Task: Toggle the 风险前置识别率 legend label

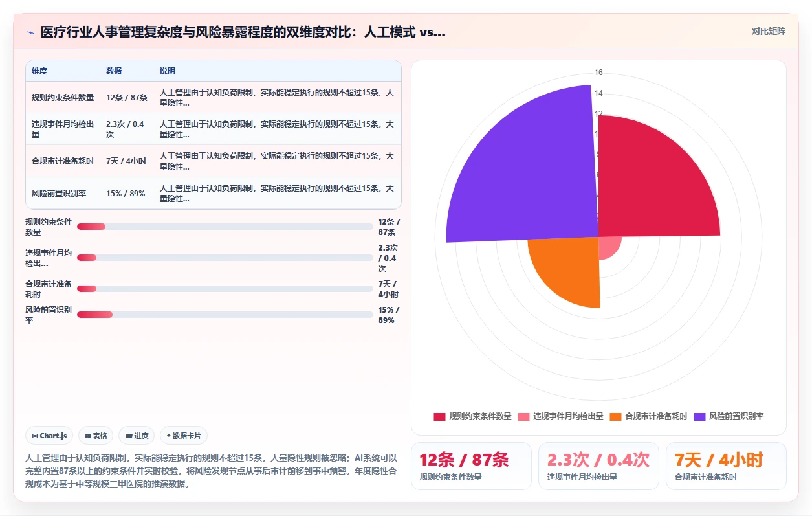Action: [736, 416]
